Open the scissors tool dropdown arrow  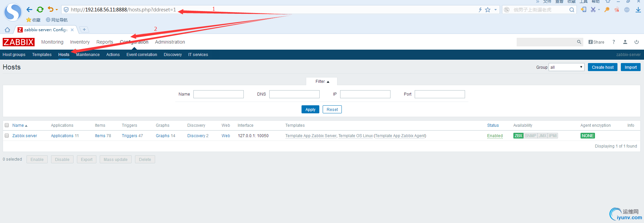599,10
